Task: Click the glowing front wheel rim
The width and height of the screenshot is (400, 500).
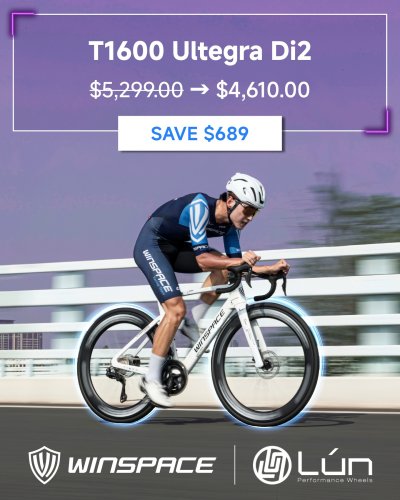Action: click(266, 363)
